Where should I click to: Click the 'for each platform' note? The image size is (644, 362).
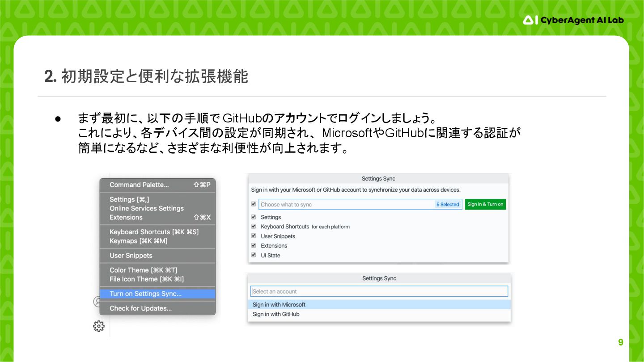pos(330,227)
